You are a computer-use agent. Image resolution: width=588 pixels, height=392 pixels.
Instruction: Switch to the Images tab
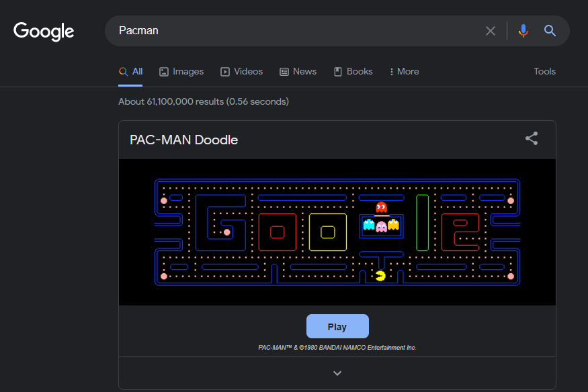pos(181,72)
